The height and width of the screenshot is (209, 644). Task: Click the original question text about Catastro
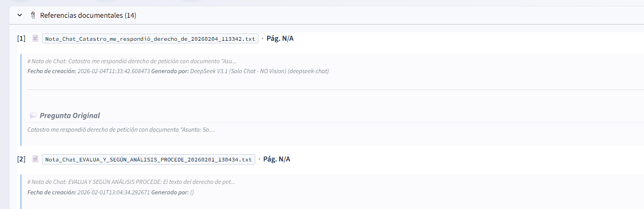coord(121,129)
